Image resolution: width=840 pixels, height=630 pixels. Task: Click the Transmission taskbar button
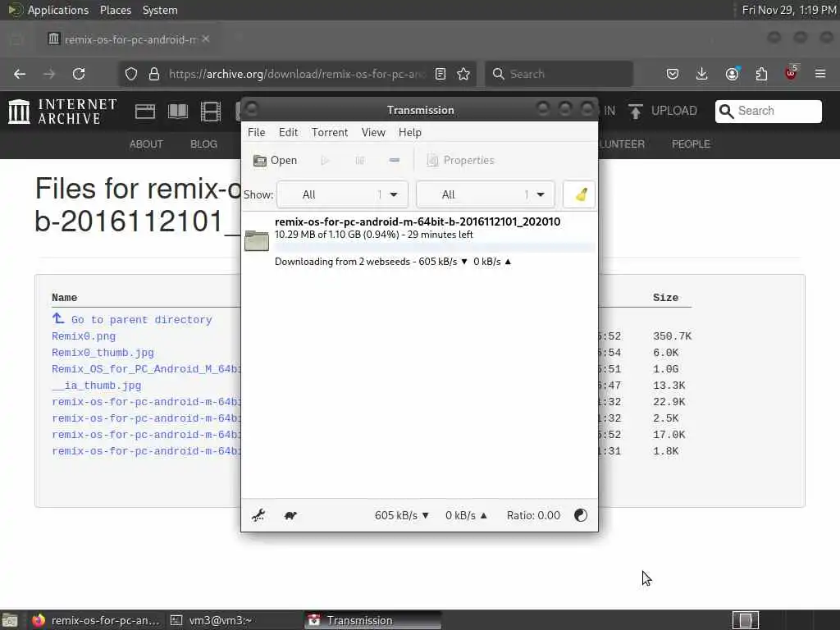point(373,620)
